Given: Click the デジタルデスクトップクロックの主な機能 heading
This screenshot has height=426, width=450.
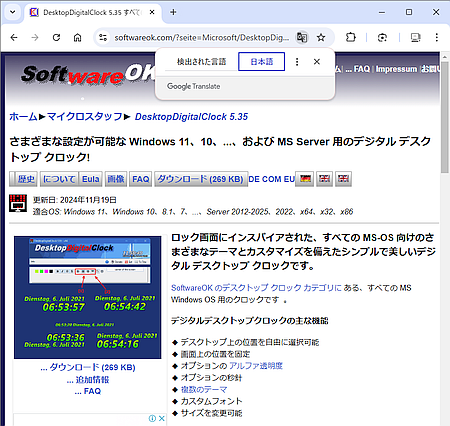Looking at the screenshot, I should [250, 321].
